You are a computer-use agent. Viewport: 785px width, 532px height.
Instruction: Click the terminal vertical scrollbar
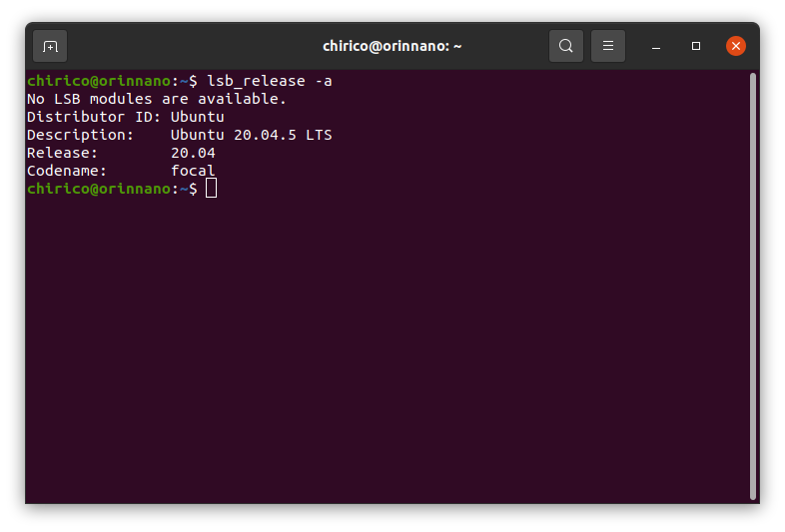click(752, 286)
